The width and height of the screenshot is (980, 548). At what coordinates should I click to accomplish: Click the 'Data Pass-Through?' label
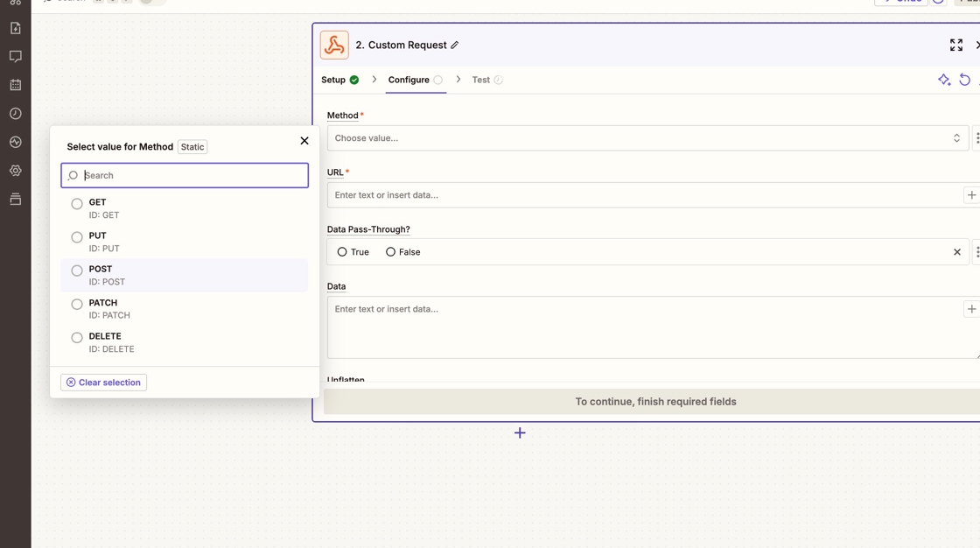pos(368,229)
